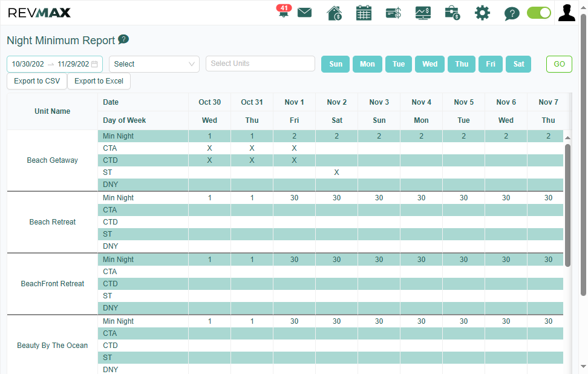Toggle the Tue day filter
This screenshot has height=374, width=588.
tap(398, 64)
